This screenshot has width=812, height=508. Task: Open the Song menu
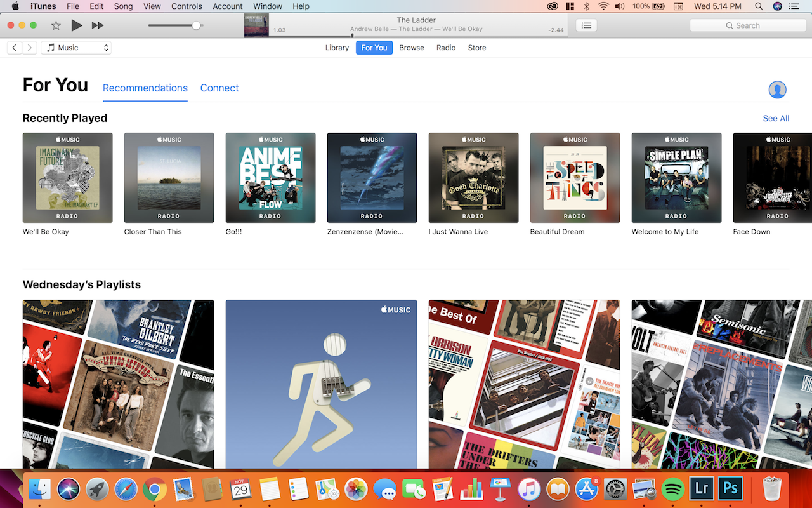123,6
